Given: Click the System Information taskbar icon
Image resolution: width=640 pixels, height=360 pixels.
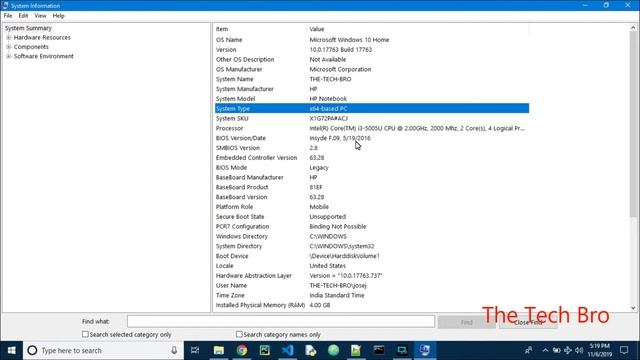Looking at the screenshot, I should coord(424,350).
